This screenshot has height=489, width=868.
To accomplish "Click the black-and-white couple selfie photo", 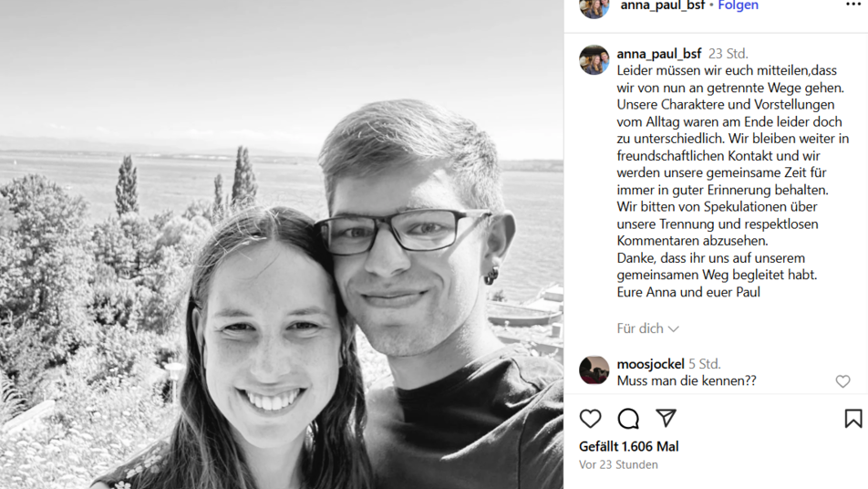I will 282,244.
